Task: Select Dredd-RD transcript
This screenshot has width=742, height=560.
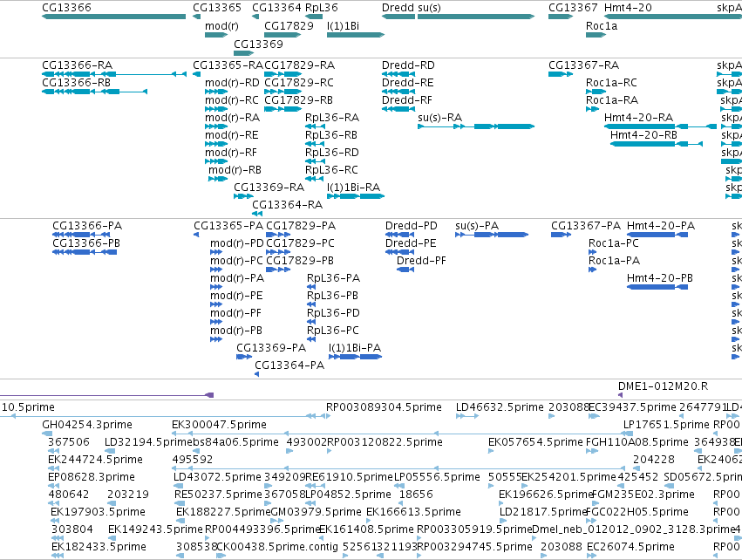Action: (x=408, y=65)
